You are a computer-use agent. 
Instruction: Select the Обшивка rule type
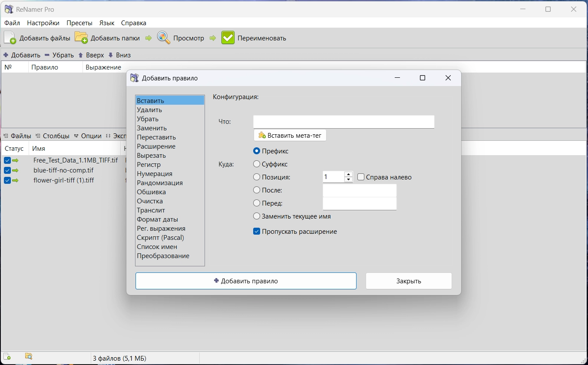click(170, 192)
